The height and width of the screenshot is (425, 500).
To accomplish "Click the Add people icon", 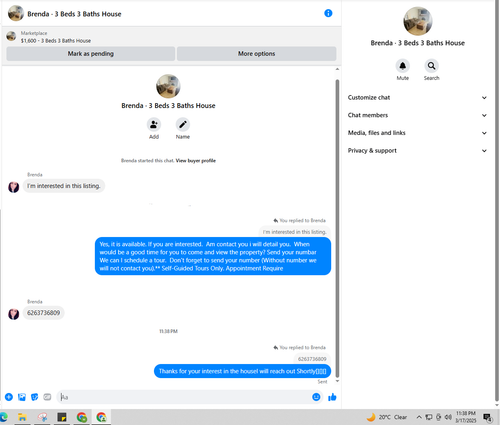I will tap(154, 125).
